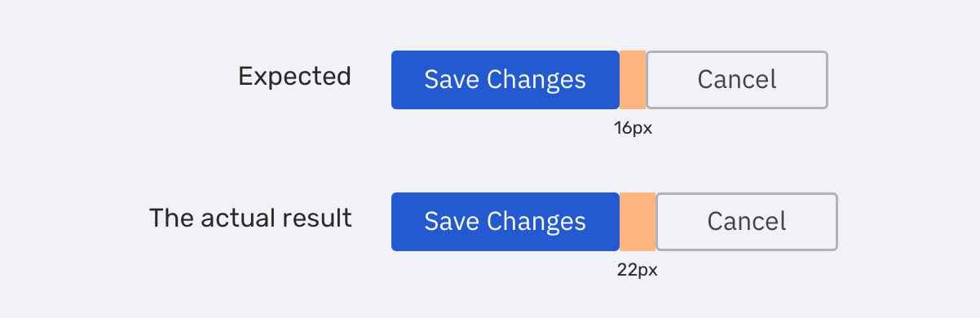This screenshot has height=318, width=980.
Task: Click Save Changes in the actual result row
Action: [x=505, y=222]
